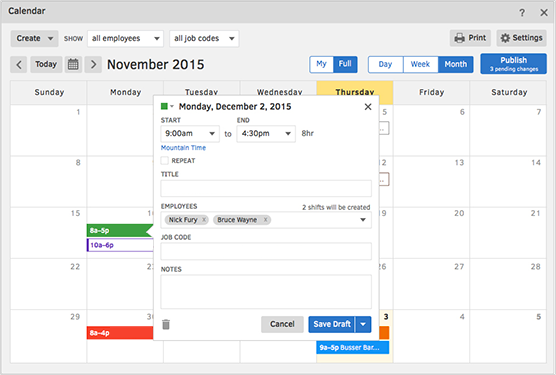Go to previous month with left arrow
556x375 pixels.
click(19, 65)
